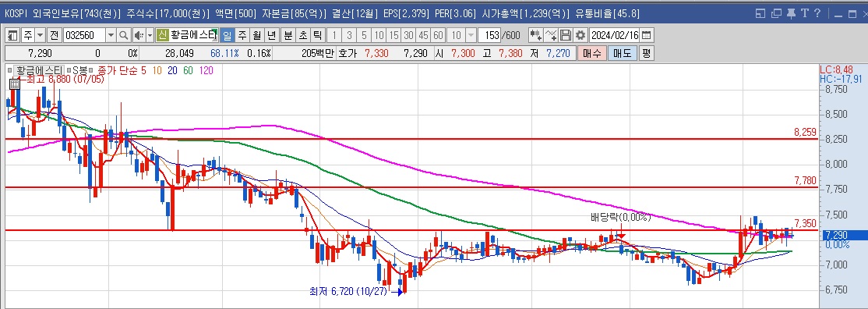
Task: Select interval preset 60 in toolbar
Action: click(438, 36)
